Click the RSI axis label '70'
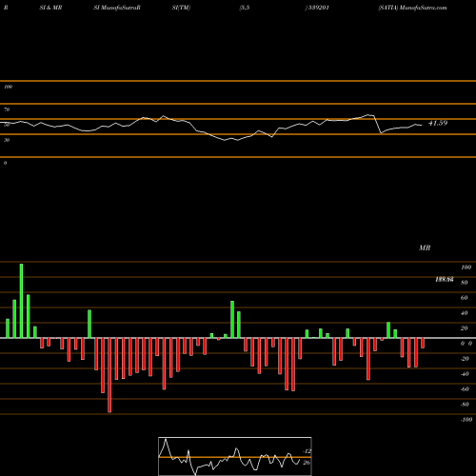The height and width of the screenshot is (476, 476). click(7, 109)
